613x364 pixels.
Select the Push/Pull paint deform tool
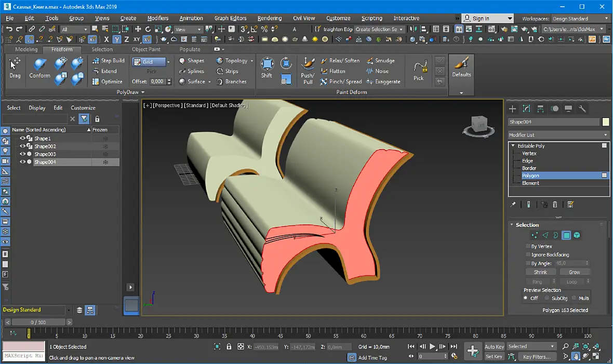coord(308,71)
